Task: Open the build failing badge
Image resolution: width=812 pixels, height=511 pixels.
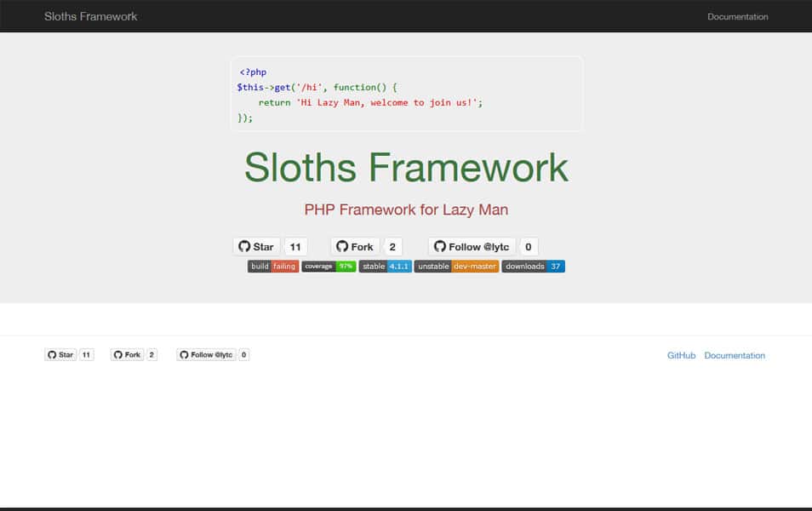Action: 273,267
